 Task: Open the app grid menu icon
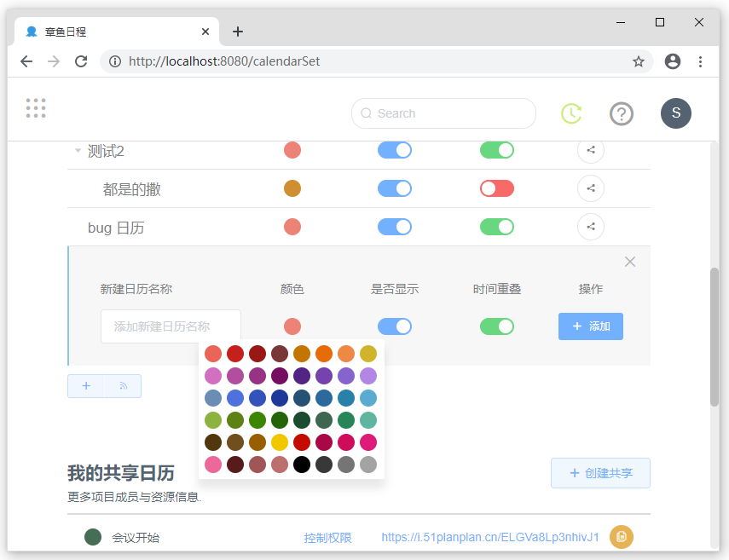(36, 108)
